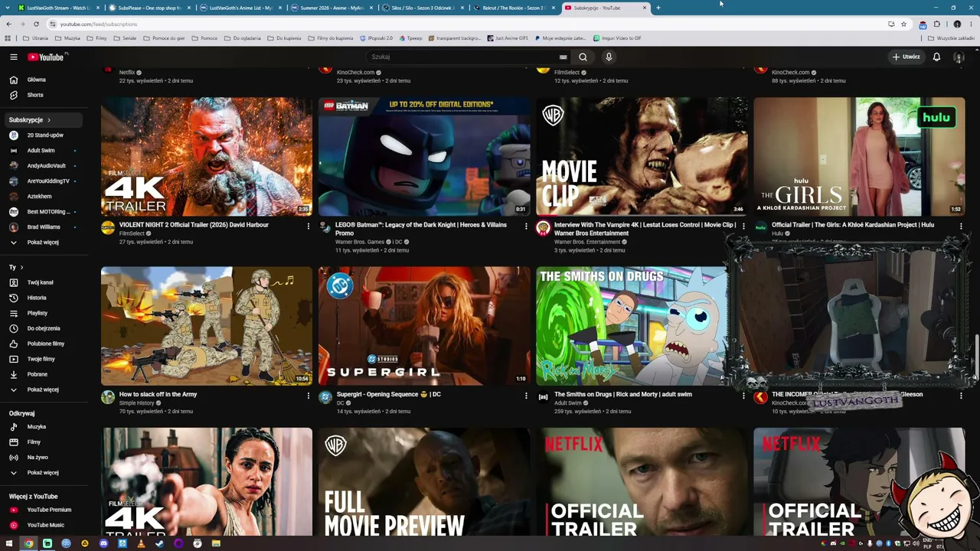Open more options for Violent Night 2 video
The image size is (980, 551).
click(x=309, y=226)
